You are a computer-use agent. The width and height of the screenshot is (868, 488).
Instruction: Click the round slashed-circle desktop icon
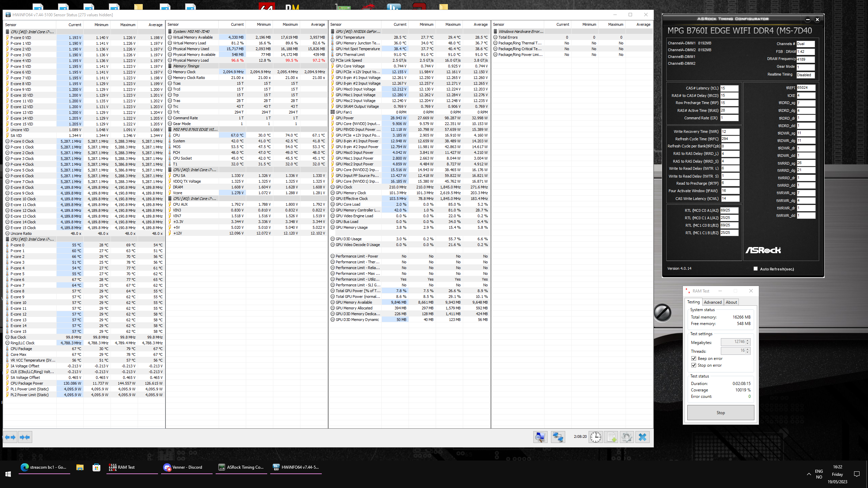(x=662, y=312)
